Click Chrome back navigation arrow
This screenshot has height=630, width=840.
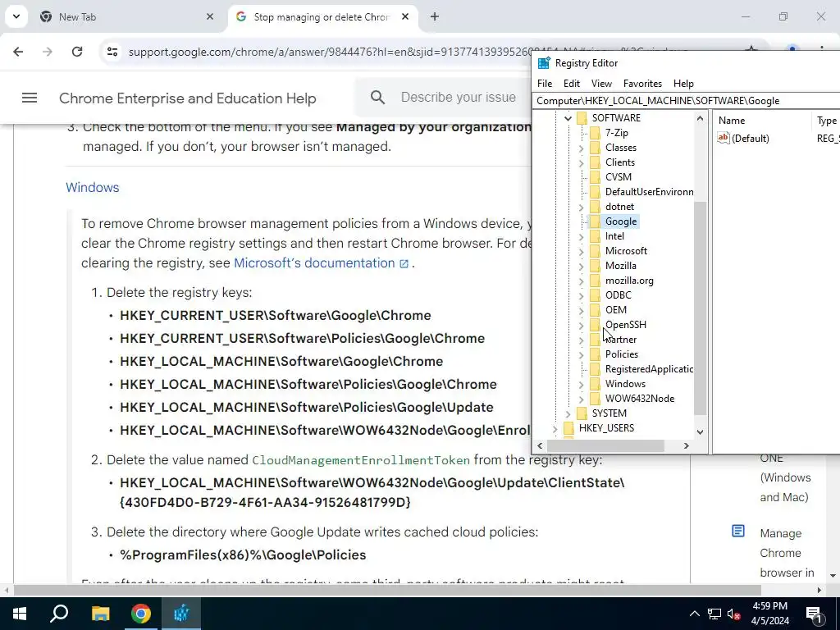(x=18, y=52)
